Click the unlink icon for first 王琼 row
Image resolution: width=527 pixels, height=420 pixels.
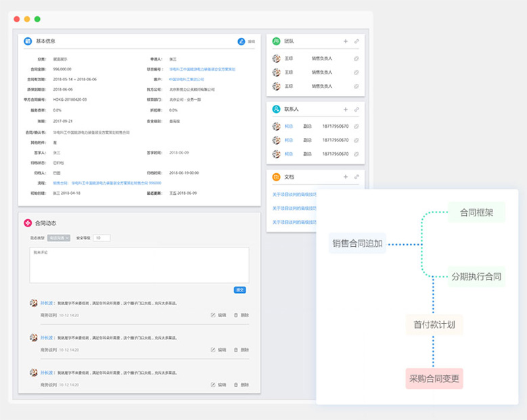(357, 59)
